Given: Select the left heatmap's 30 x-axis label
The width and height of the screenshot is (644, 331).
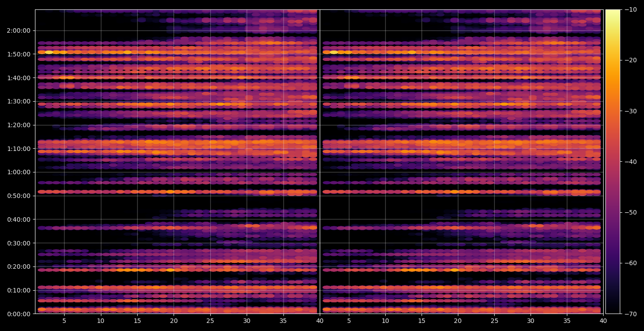Looking at the screenshot, I should click(247, 321).
